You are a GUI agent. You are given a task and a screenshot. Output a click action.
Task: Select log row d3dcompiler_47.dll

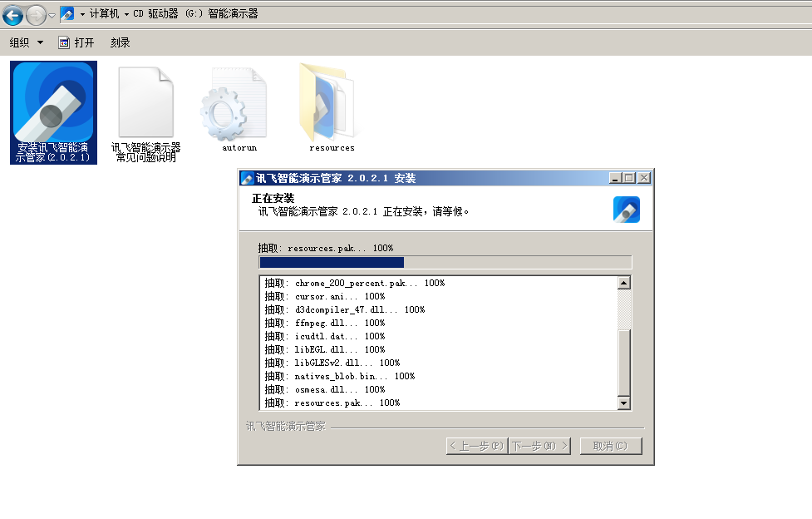coord(345,309)
